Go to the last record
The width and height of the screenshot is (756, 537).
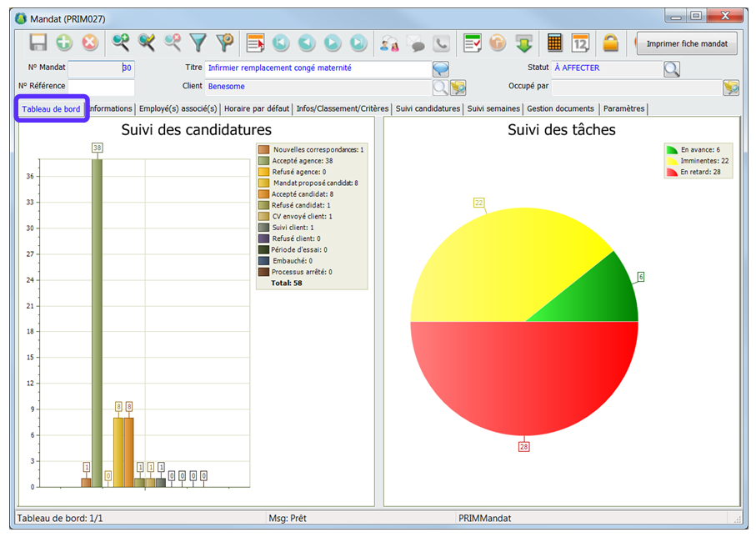pos(358,43)
